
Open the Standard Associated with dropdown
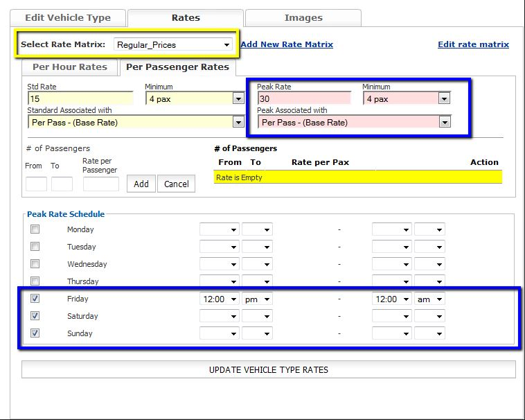[x=136, y=123]
